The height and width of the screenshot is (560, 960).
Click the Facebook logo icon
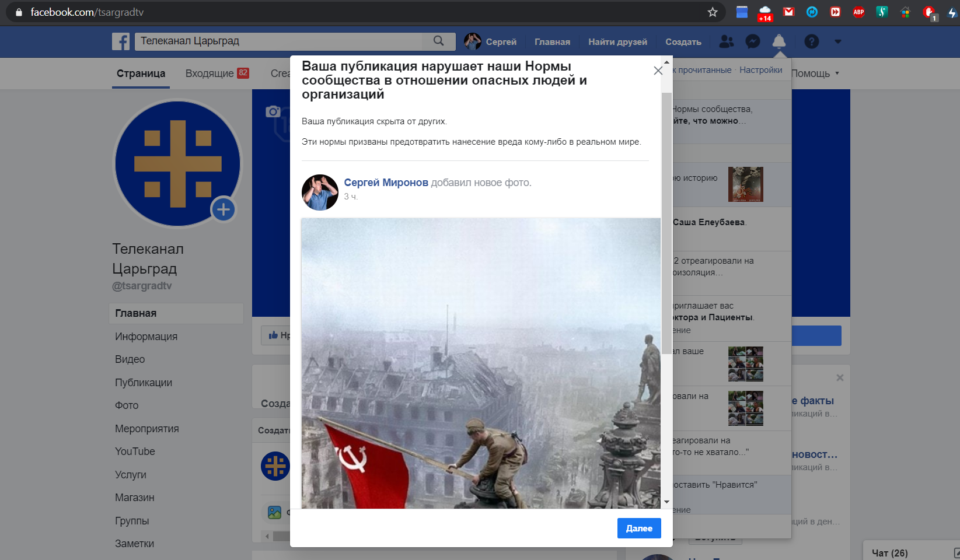tap(121, 41)
